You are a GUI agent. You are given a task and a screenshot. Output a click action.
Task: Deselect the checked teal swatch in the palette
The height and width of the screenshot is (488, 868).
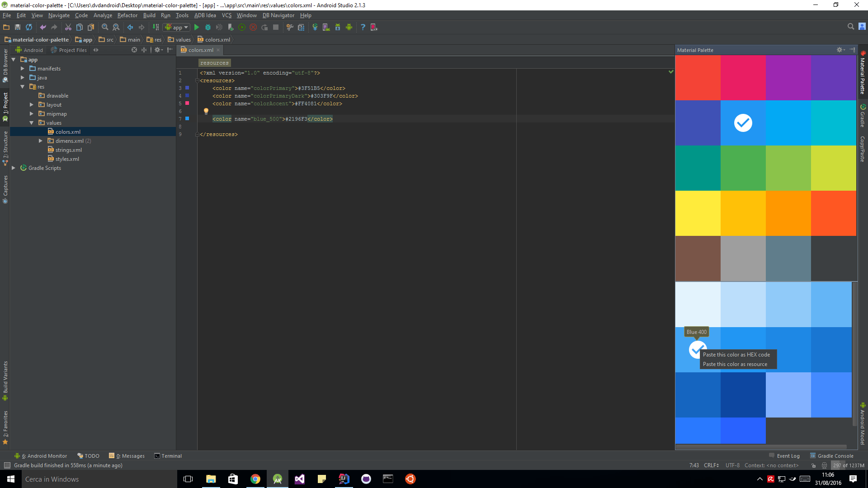(x=743, y=122)
